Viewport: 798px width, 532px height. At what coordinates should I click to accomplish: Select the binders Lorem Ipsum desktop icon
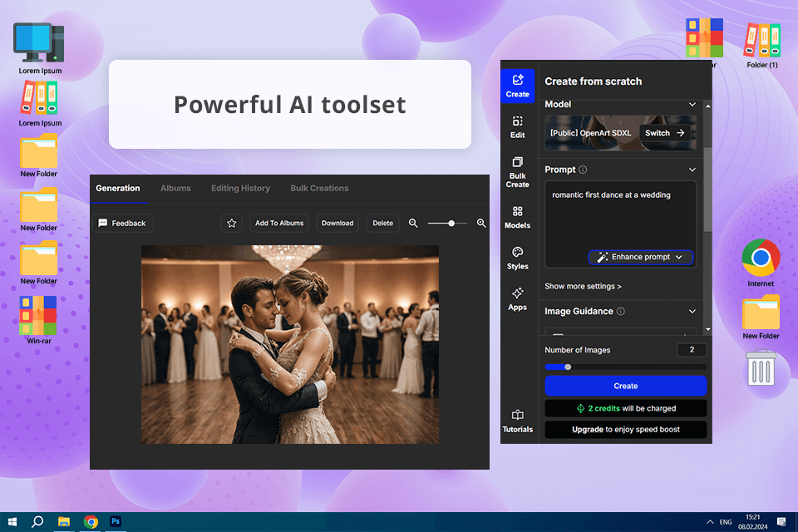40,105
